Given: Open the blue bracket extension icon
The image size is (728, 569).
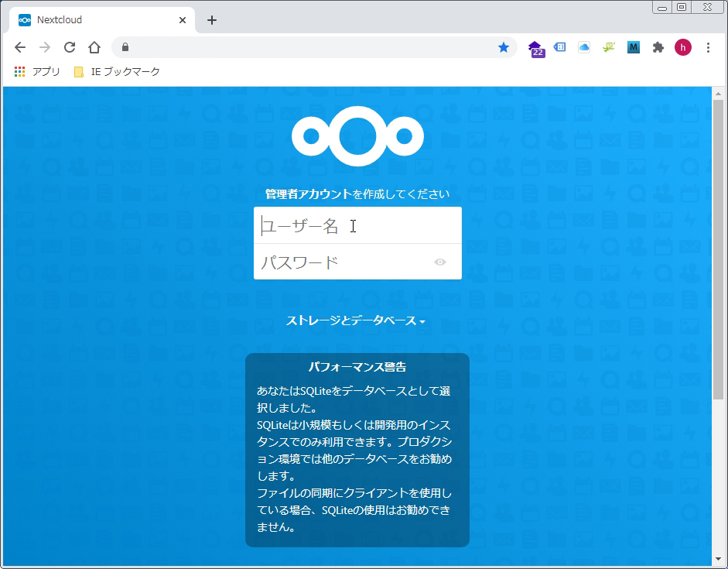Looking at the screenshot, I should (x=560, y=47).
